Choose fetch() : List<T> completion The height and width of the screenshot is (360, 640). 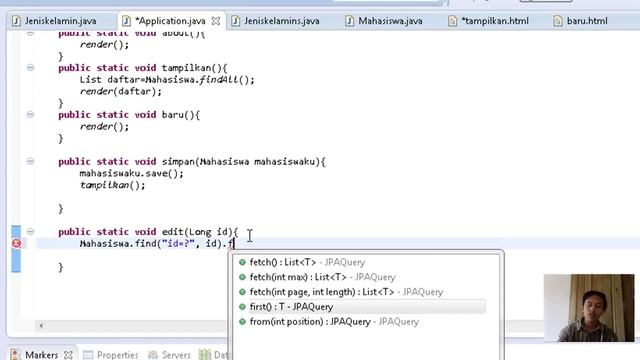(307, 262)
